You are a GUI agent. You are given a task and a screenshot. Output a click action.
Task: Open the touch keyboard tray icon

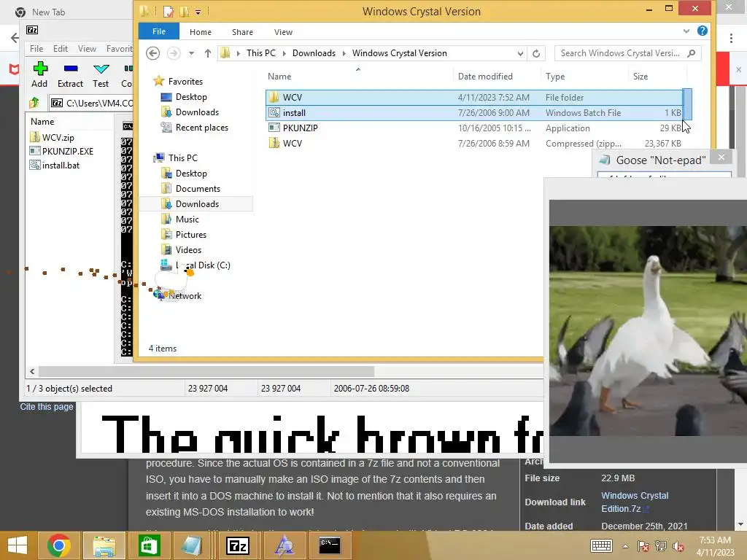pyautogui.click(x=601, y=546)
